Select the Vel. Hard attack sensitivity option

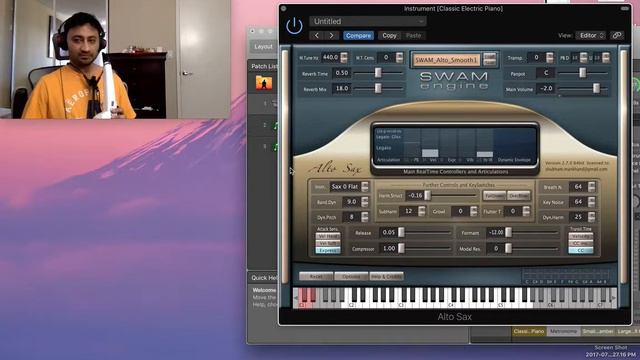328,236
